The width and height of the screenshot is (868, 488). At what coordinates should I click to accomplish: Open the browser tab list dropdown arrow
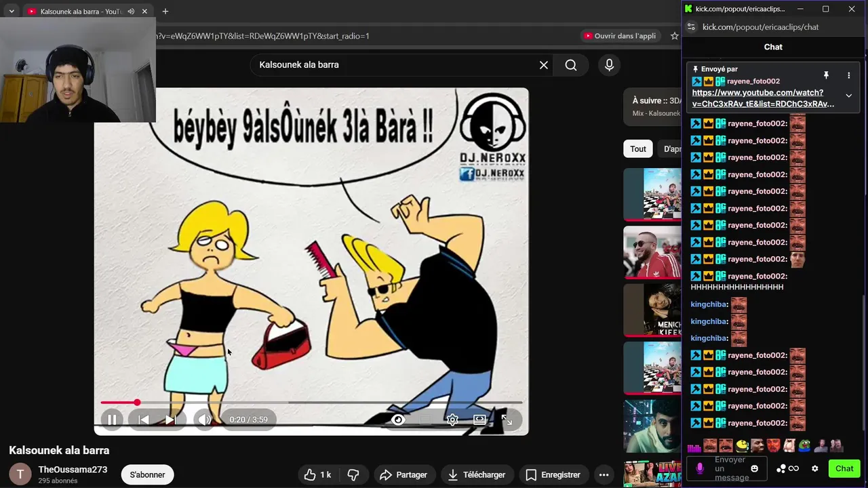(x=12, y=12)
